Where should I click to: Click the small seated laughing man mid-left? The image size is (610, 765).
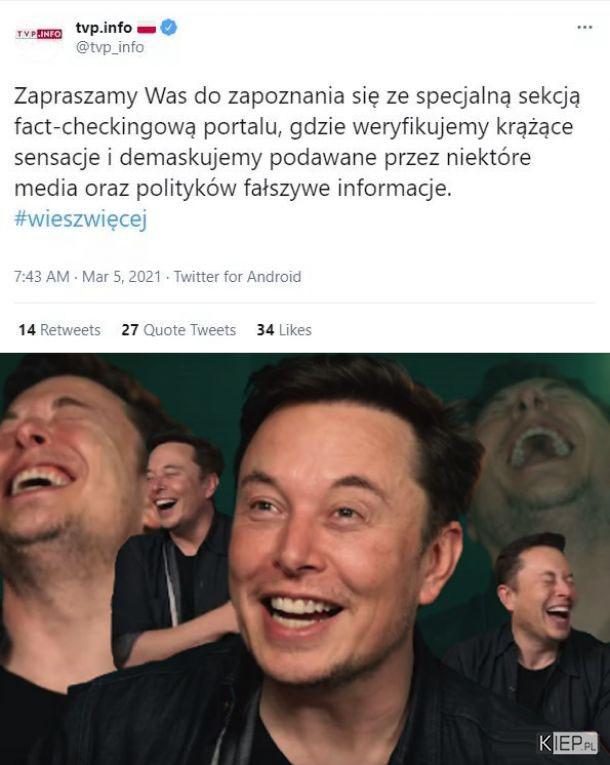point(181,483)
